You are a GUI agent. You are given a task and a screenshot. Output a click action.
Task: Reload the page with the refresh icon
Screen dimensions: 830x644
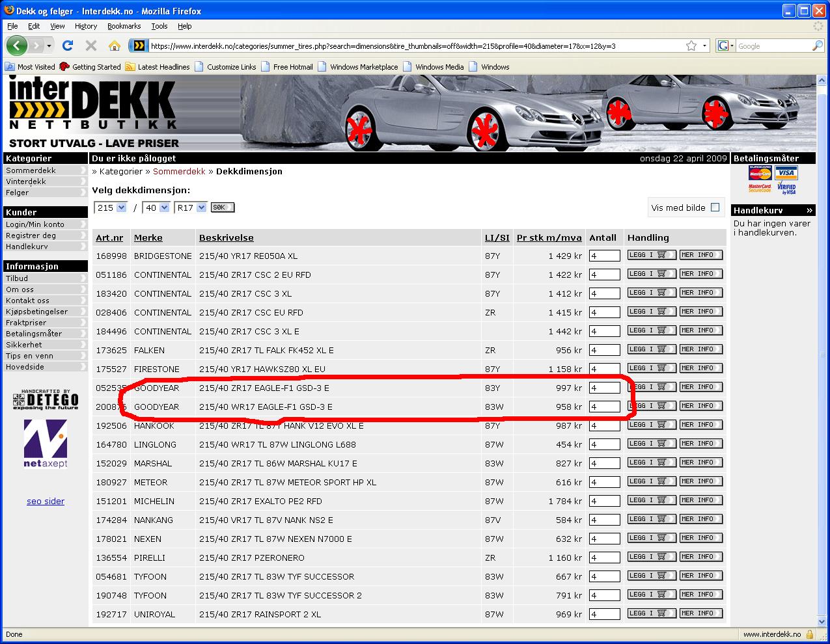click(x=67, y=46)
